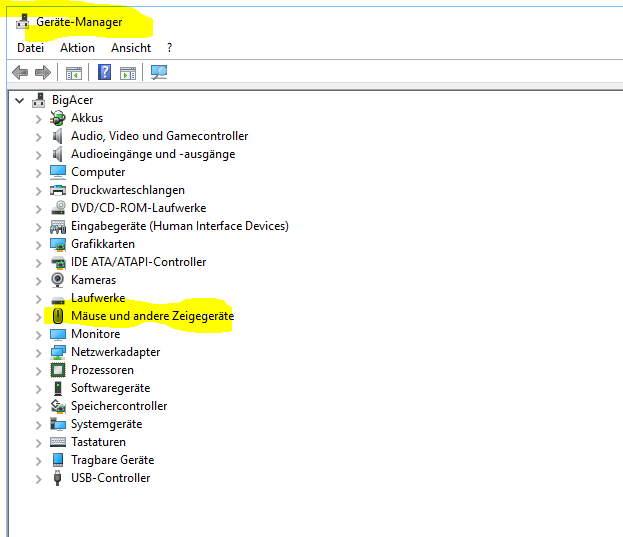
Task: Click the Eingabegeräte HID icon
Action: click(x=58, y=226)
